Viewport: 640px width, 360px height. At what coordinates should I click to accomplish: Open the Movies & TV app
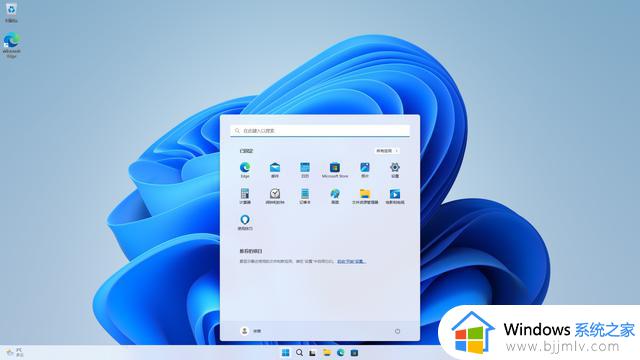(395, 196)
